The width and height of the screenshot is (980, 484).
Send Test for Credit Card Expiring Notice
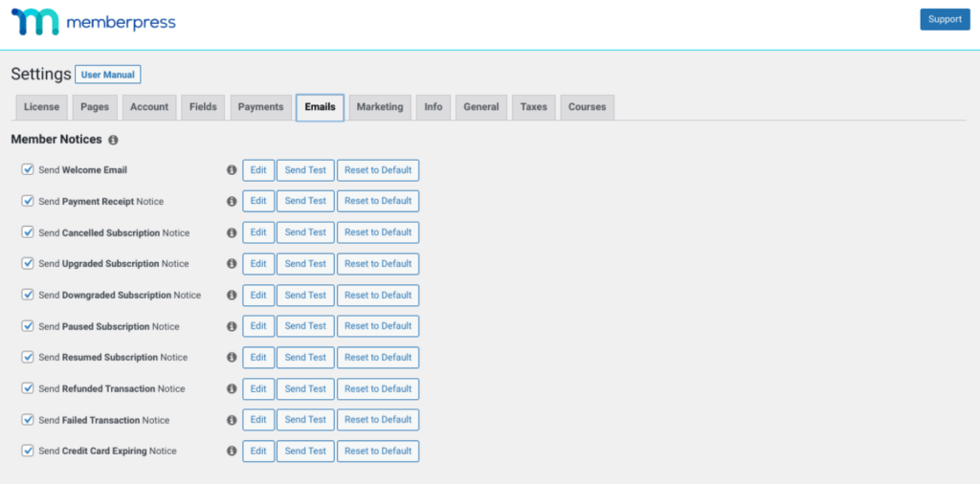[x=305, y=451]
